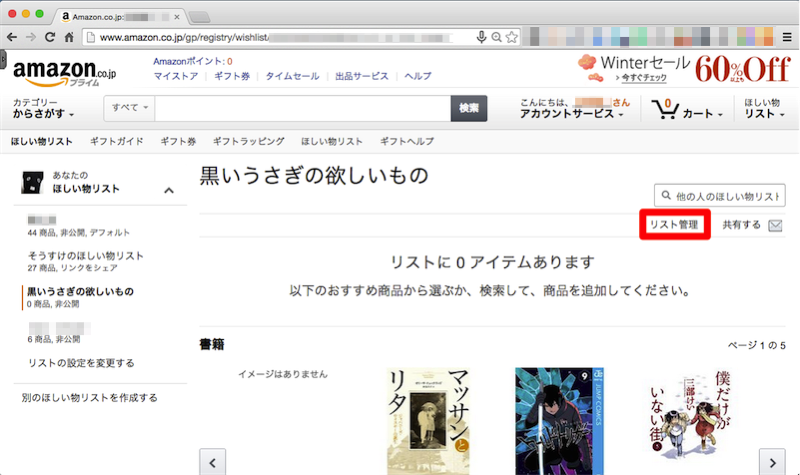Click the zoom magnifier icon in the address bar
This screenshot has height=475, width=800.
(x=496, y=37)
